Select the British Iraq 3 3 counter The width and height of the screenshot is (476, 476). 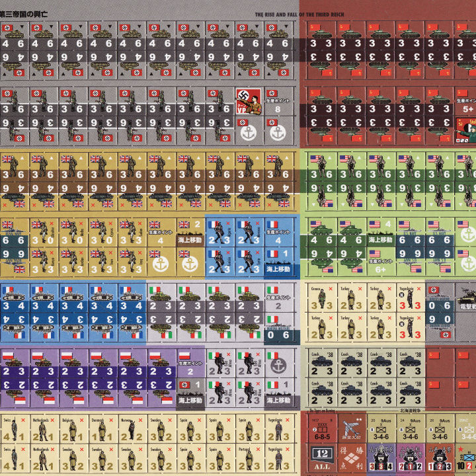coord(131,262)
